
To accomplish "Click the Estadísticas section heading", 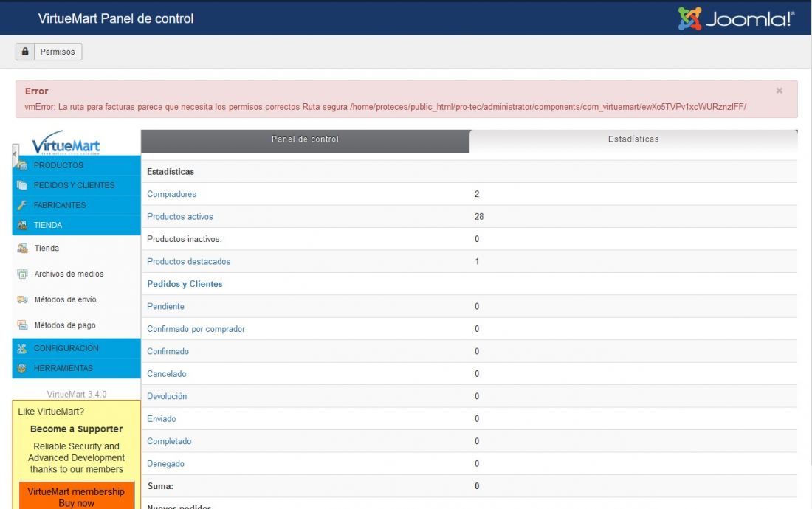I will (x=171, y=172).
